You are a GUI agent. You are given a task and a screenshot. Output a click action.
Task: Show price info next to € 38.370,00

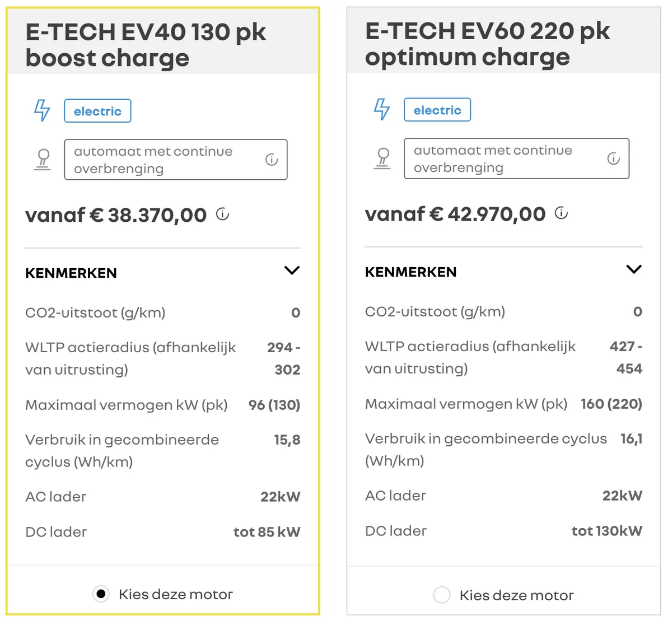pyautogui.click(x=222, y=214)
